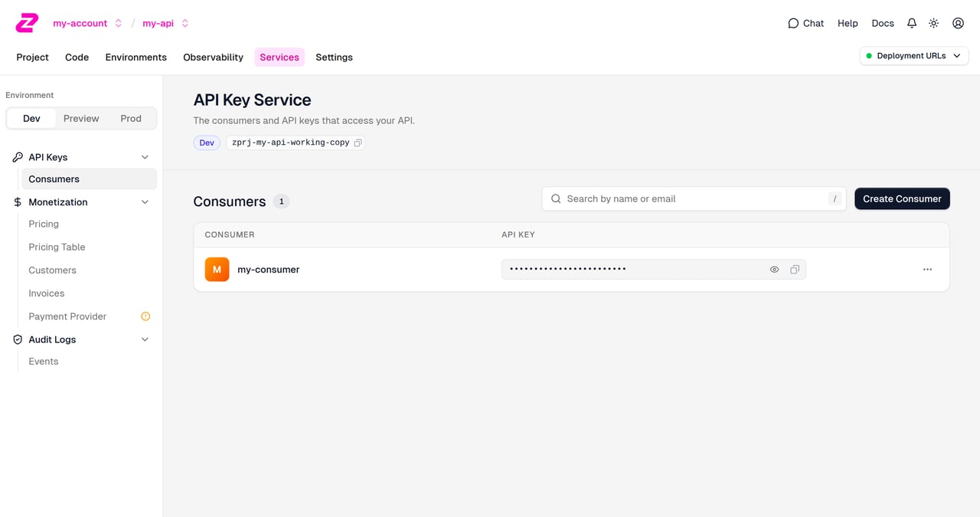The height and width of the screenshot is (517, 980).
Task: Open the notifications bell
Action: tap(912, 23)
